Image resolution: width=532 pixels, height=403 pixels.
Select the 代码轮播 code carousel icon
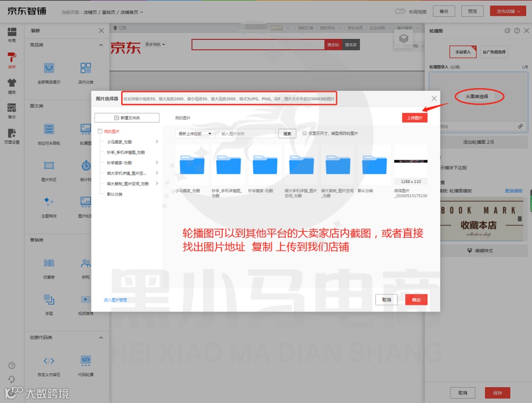tap(86, 360)
